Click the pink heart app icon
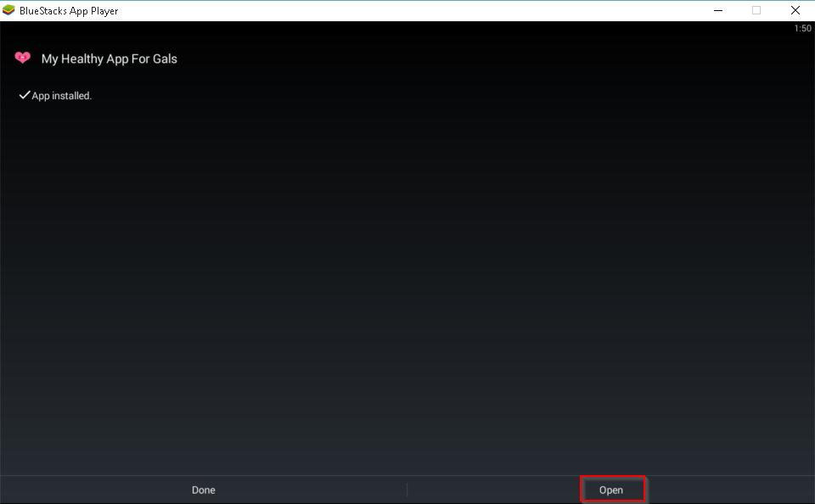The image size is (815, 504). tap(22, 58)
